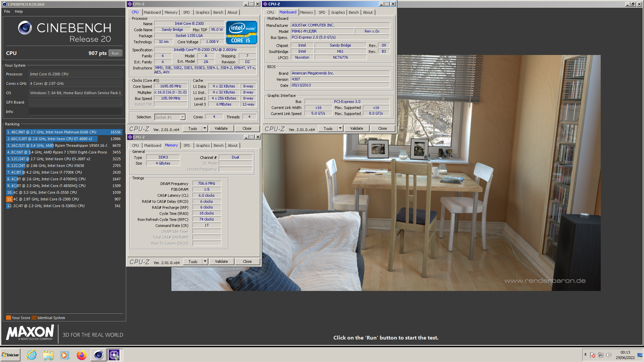Switch to Mainboard tab in CPU-Z CPU window
The image size is (644, 362).
point(152,12)
